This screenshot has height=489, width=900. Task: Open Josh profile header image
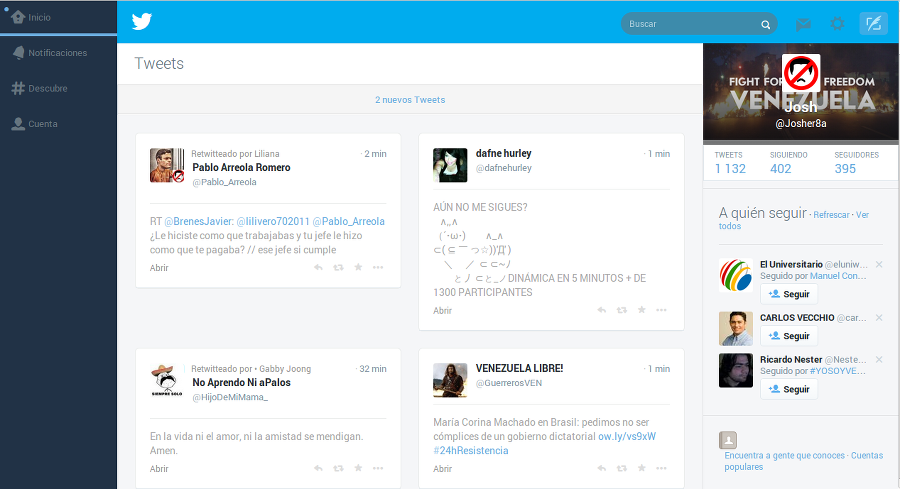[x=801, y=92]
